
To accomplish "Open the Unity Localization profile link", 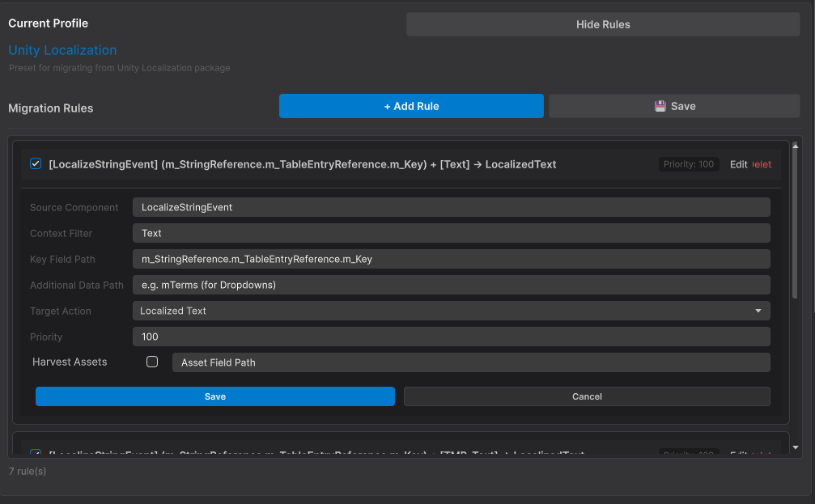I will click(x=62, y=49).
